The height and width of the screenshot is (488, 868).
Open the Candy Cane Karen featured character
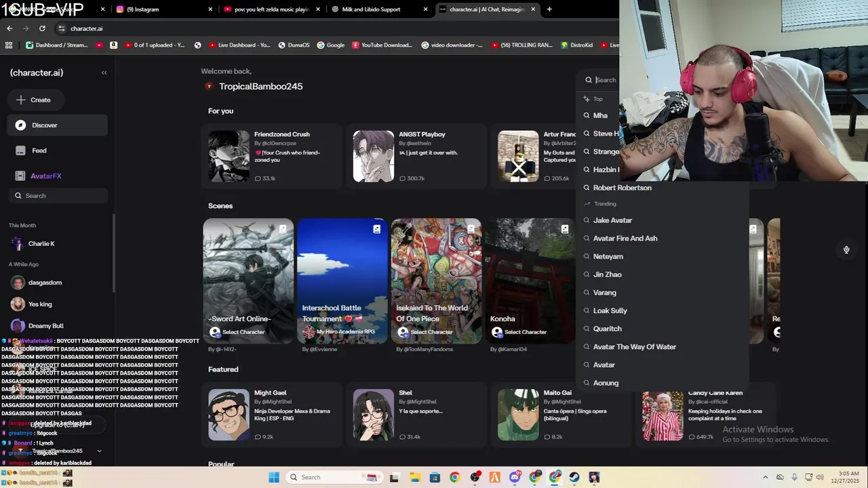click(706, 415)
